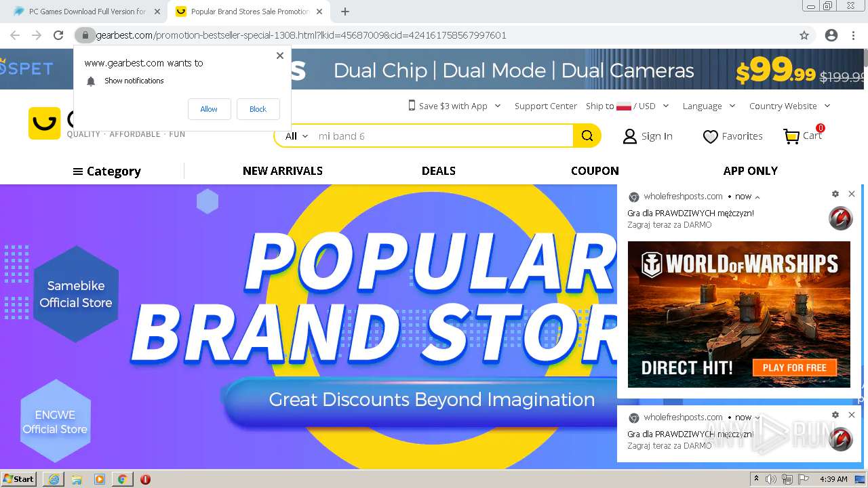Click the yellow search magnifier button
Viewport: 868px width, 488px height.
pyautogui.click(x=587, y=136)
